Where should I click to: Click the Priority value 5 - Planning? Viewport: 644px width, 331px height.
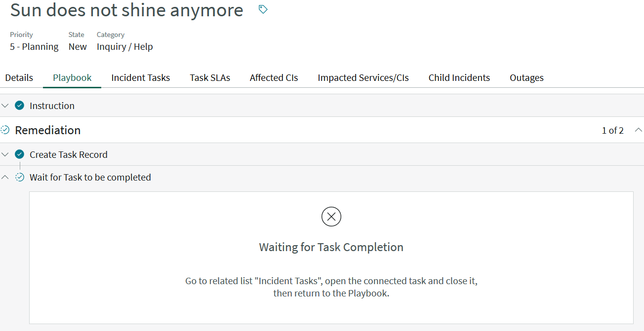(34, 46)
